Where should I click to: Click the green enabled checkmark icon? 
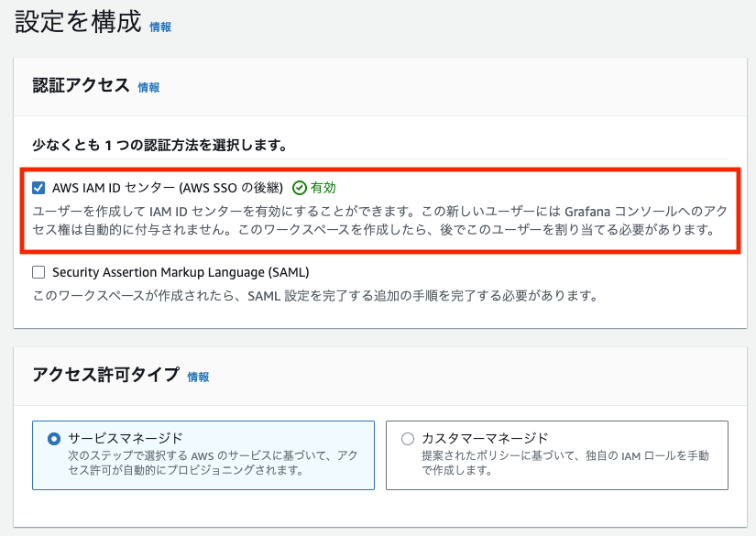click(x=299, y=188)
